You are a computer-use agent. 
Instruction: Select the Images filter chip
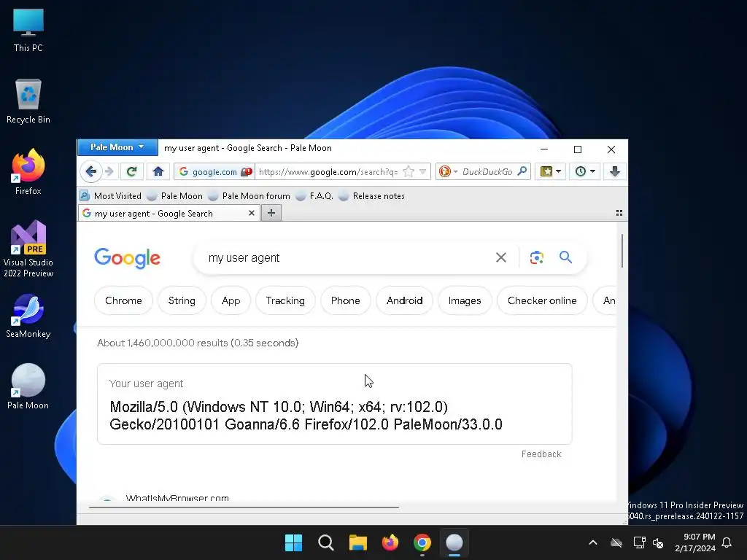[465, 300]
